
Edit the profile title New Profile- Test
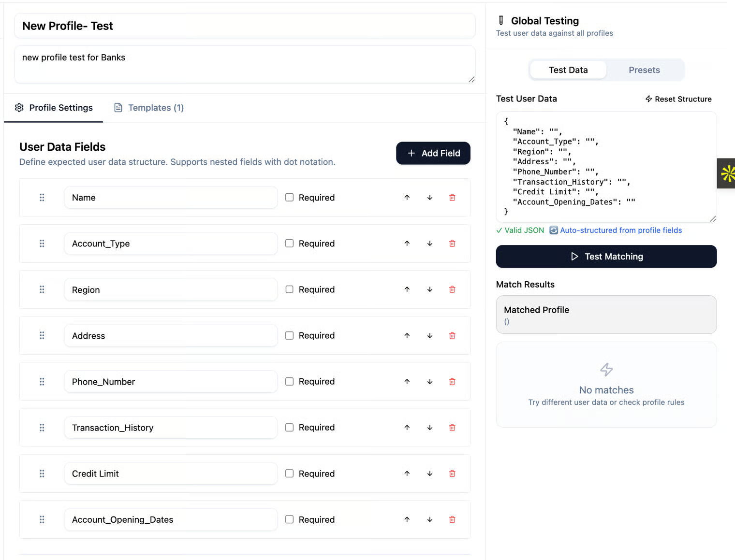pyautogui.click(x=245, y=26)
